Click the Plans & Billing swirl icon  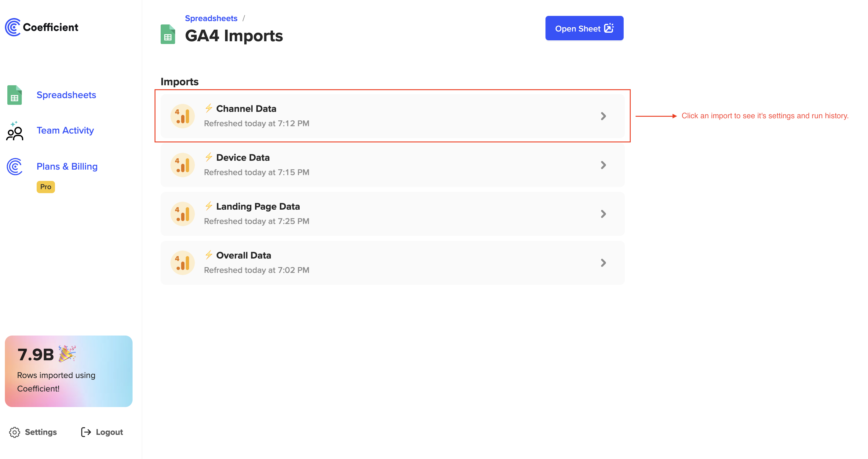pyautogui.click(x=14, y=167)
